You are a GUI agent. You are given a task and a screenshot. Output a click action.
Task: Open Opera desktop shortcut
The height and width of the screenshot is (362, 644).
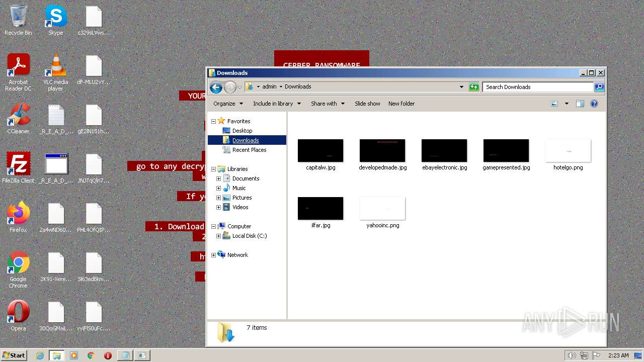[x=18, y=316]
